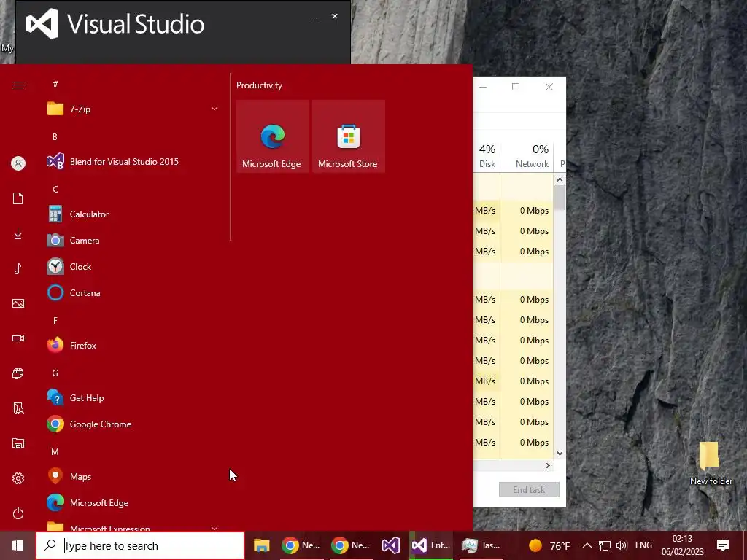Change ENG input language
The image size is (747, 560).
pyautogui.click(x=643, y=545)
